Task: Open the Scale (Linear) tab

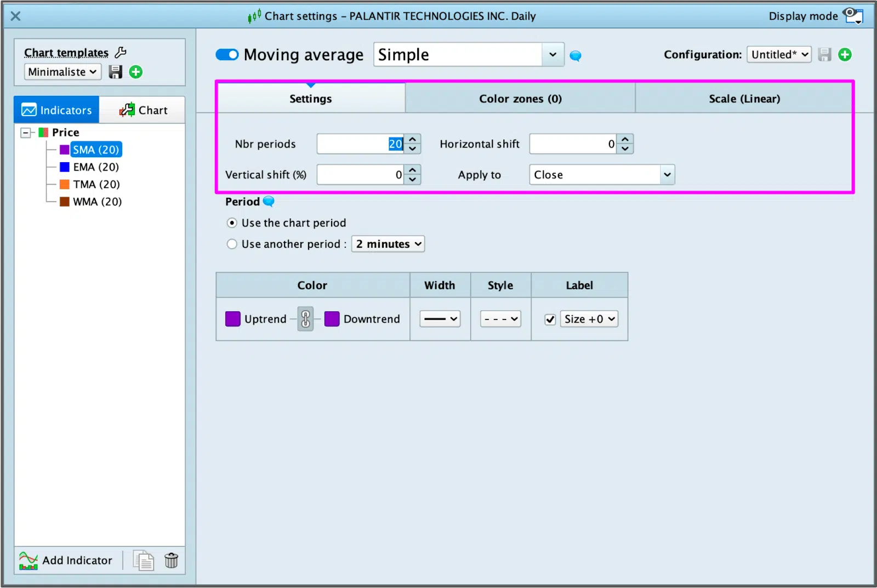Action: (x=744, y=99)
